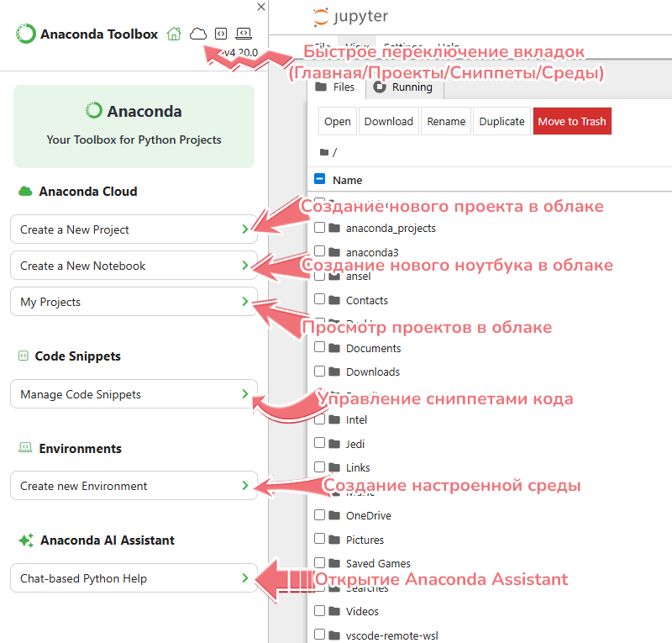Expand Create new Environment entry
The image size is (672, 643).
tap(244, 486)
